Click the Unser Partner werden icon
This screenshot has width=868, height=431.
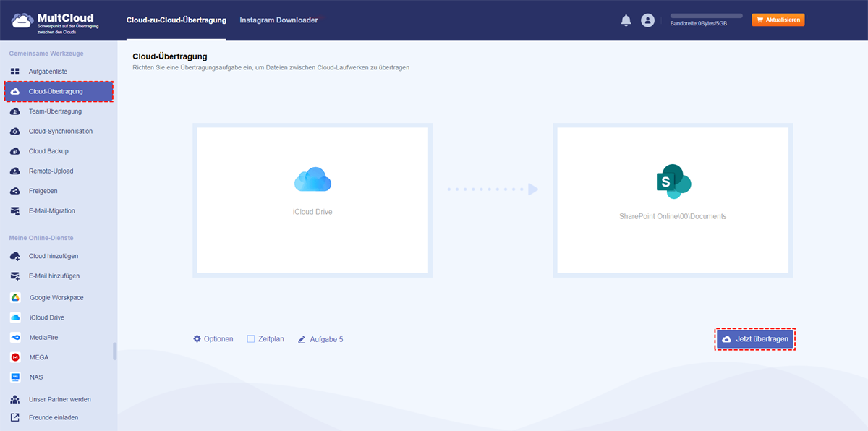15,399
